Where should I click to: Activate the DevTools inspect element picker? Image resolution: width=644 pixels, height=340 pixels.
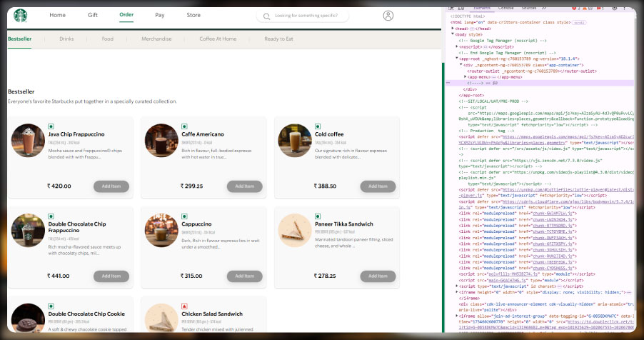point(451,7)
